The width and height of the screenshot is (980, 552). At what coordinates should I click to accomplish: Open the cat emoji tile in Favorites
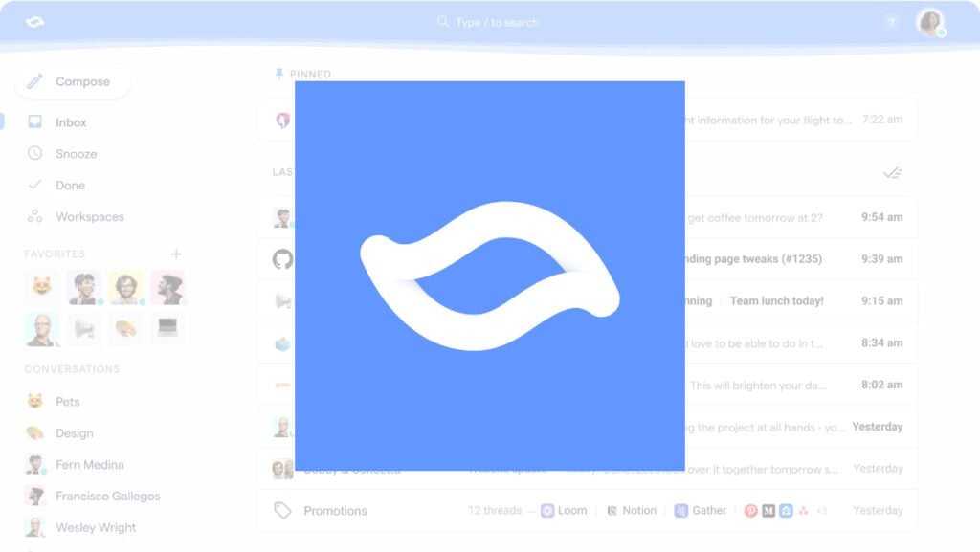pyautogui.click(x=42, y=287)
